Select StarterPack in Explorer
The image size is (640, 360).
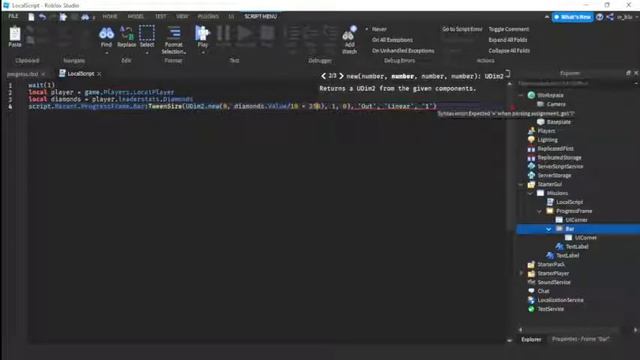[x=551, y=264]
